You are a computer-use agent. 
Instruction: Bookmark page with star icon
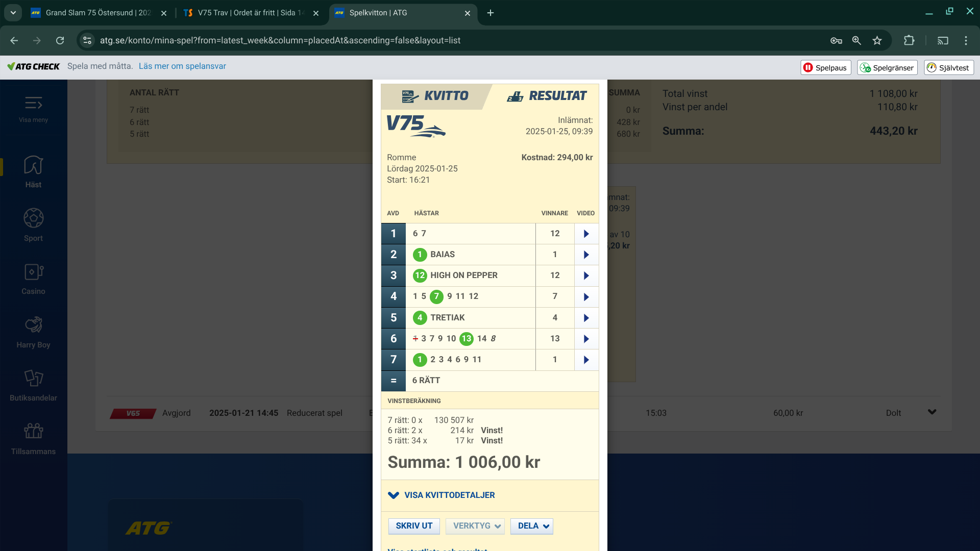coord(877,41)
